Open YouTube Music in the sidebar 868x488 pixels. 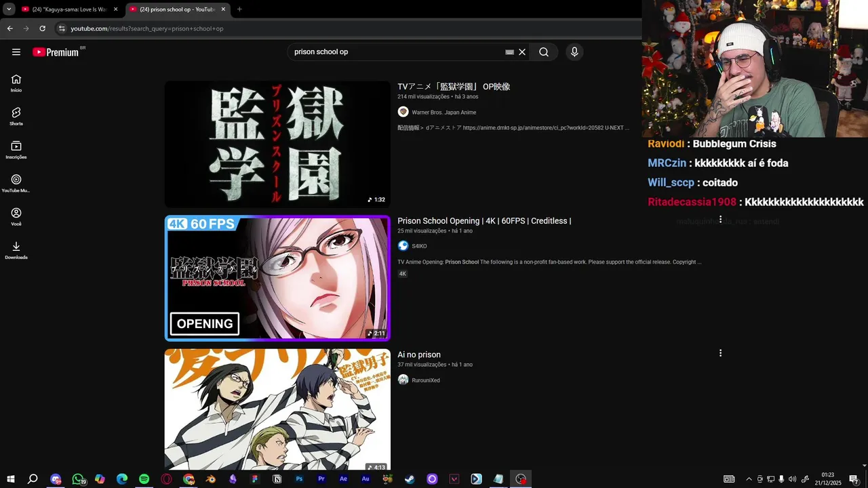coord(16,183)
